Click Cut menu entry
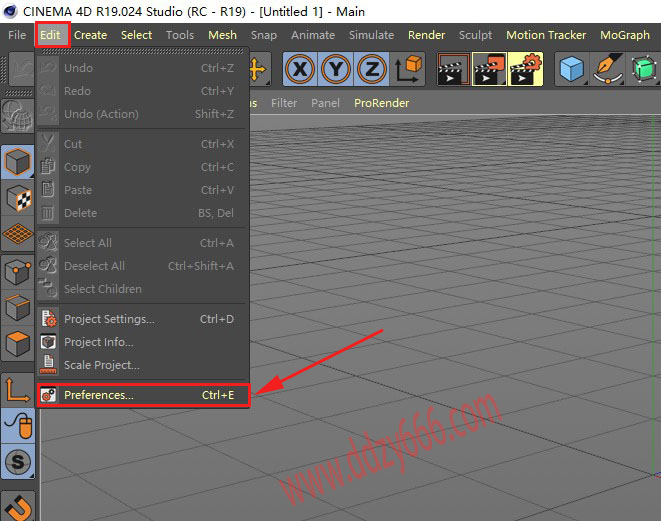The image size is (661, 521). click(x=142, y=144)
